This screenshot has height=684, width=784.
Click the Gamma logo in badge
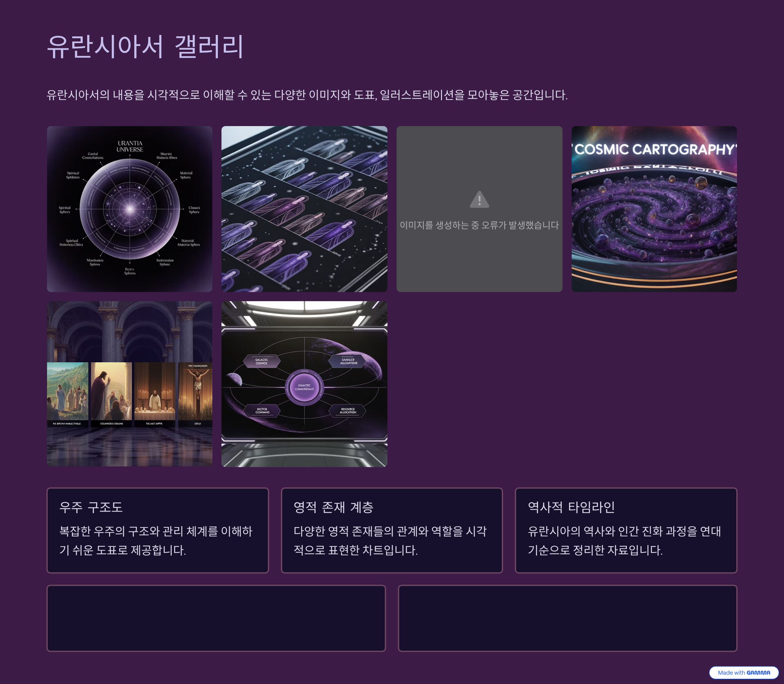tap(758, 673)
